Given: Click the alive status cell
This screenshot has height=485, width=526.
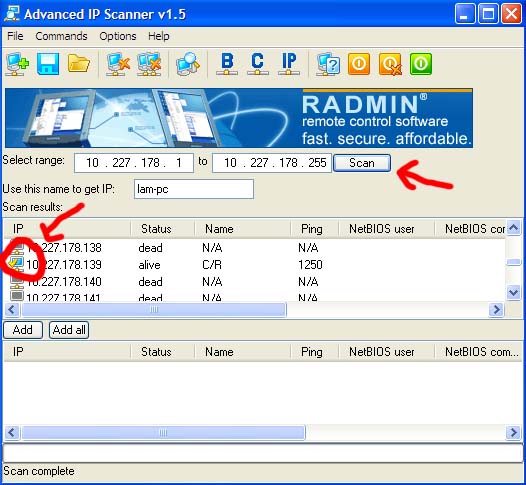Looking at the screenshot, I should point(150,265).
